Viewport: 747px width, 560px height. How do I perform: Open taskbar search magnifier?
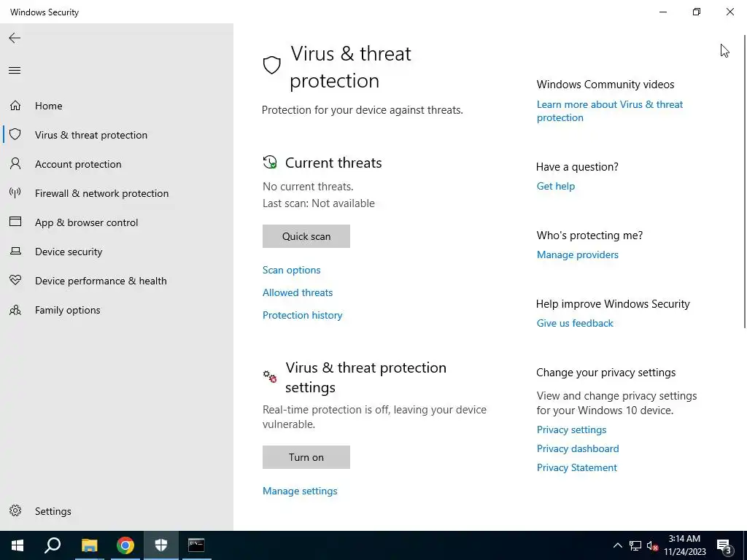[x=53, y=545]
